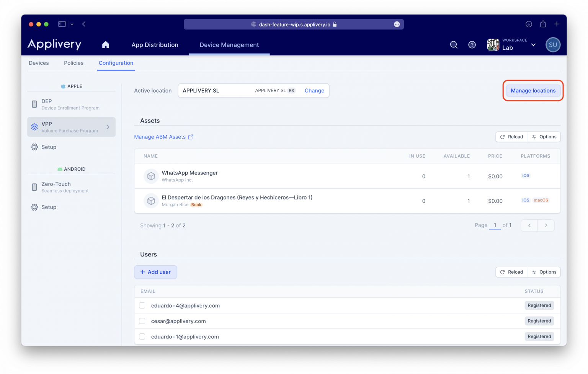
Task: Click the WhatsApp Messenger asset cube icon
Action: pyautogui.click(x=151, y=176)
